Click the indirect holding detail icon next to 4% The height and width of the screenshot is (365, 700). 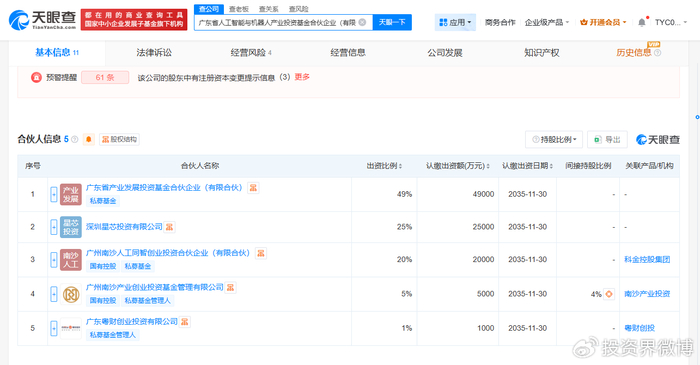609,294
